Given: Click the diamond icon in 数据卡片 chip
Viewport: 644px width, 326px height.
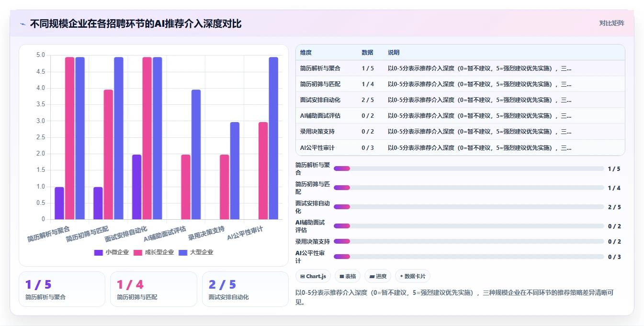Looking at the screenshot, I should (401, 276).
